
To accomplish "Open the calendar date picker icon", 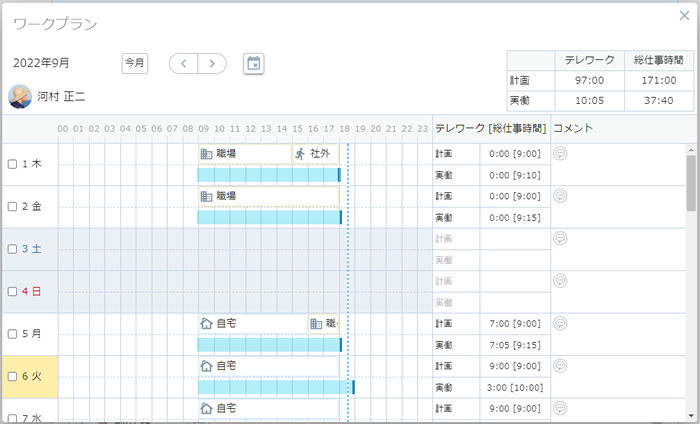I will (x=254, y=63).
